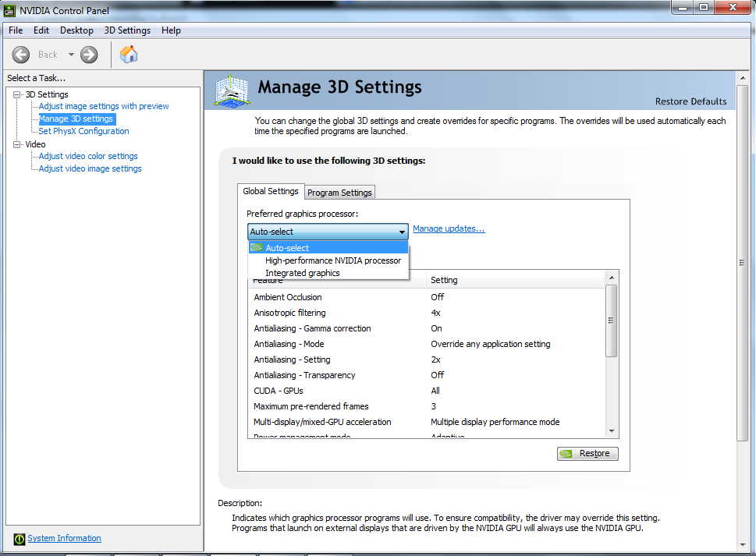Open Adjust video image settings
The width and height of the screenshot is (756, 556).
pyautogui.click(x=91, y=168)
